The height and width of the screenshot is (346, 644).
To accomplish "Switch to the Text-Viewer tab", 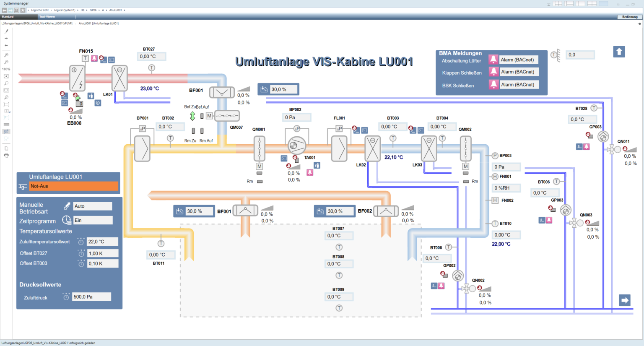I will tap(47, 17).
